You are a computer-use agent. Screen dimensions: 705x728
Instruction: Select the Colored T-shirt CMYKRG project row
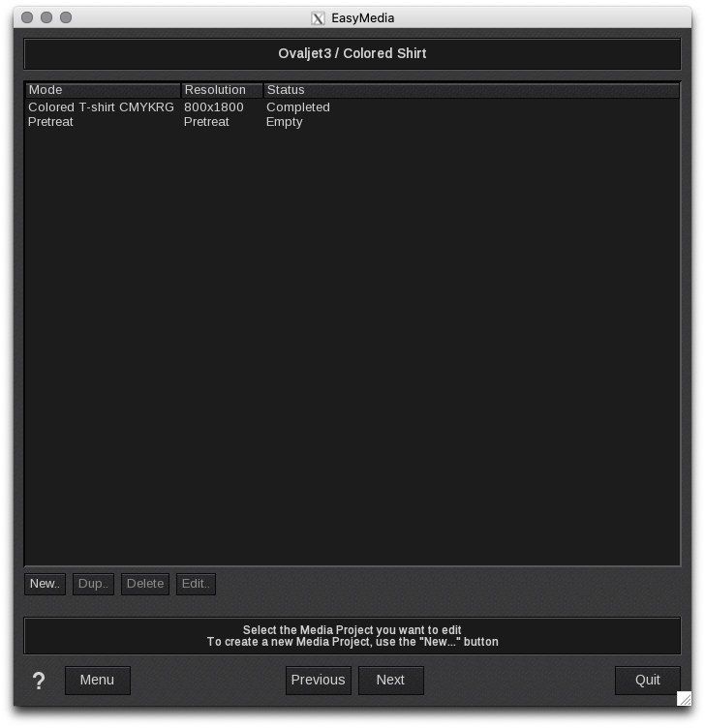pyautogui.click(x=101, y=107)
